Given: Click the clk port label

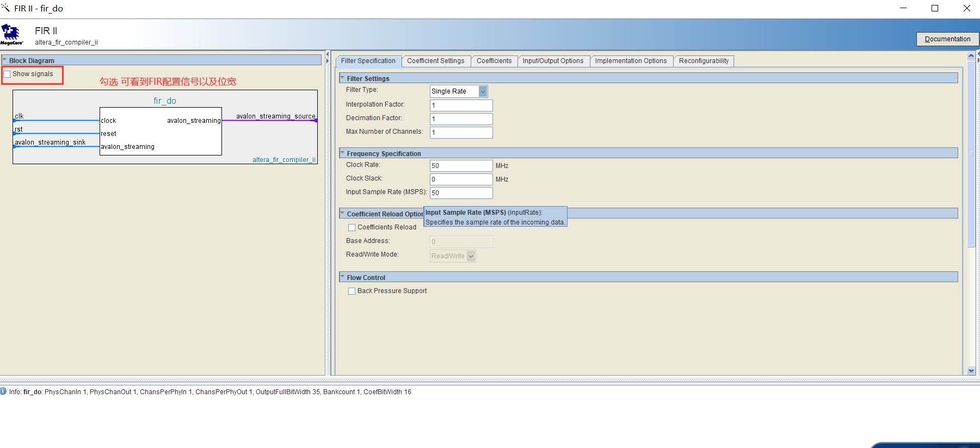Looking at the screenshot, I should 19,116.
